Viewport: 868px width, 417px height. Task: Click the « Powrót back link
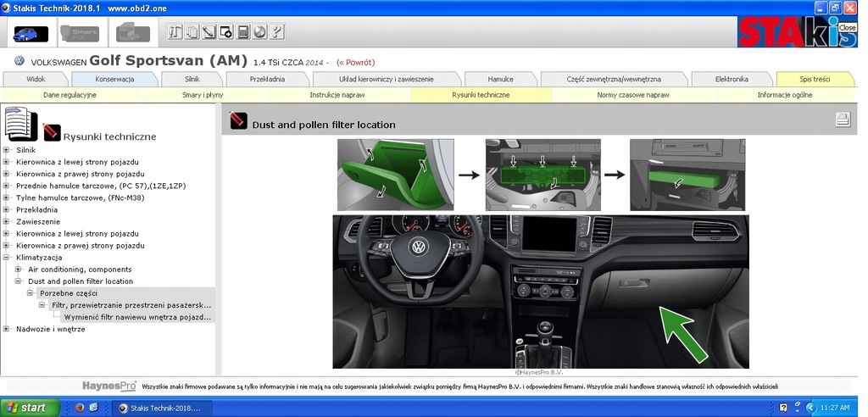(355, 62)
